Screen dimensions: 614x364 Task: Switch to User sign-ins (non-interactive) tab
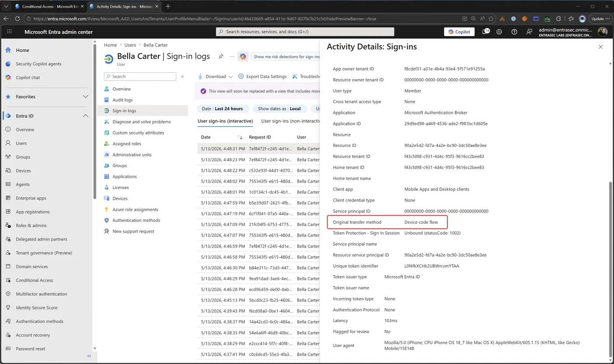(291, 121)
